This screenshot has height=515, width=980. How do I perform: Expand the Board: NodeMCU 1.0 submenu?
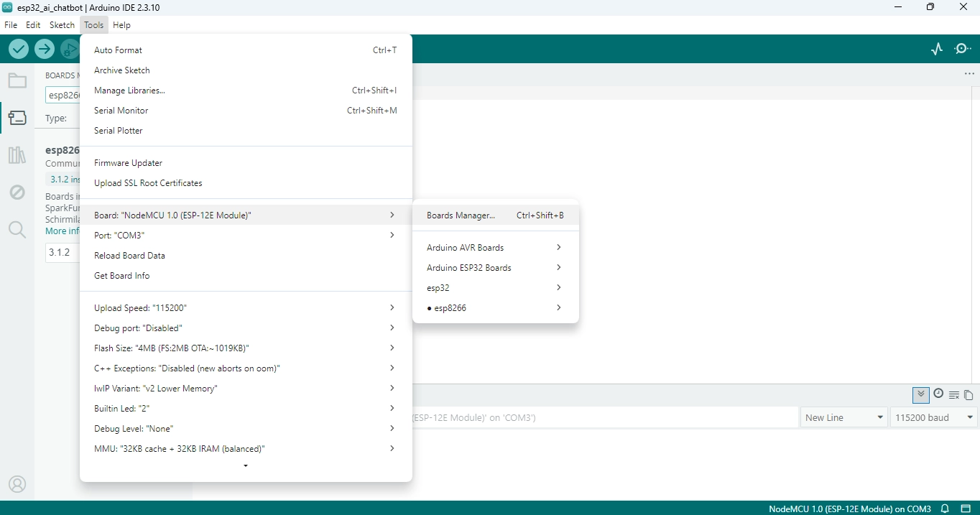(246, 215)
